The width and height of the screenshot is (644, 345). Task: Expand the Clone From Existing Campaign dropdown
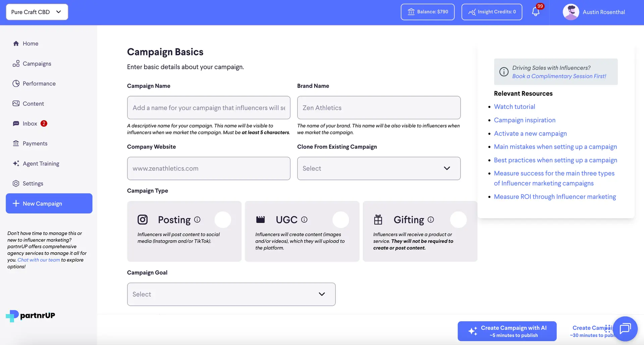click(x=379, y=168)
